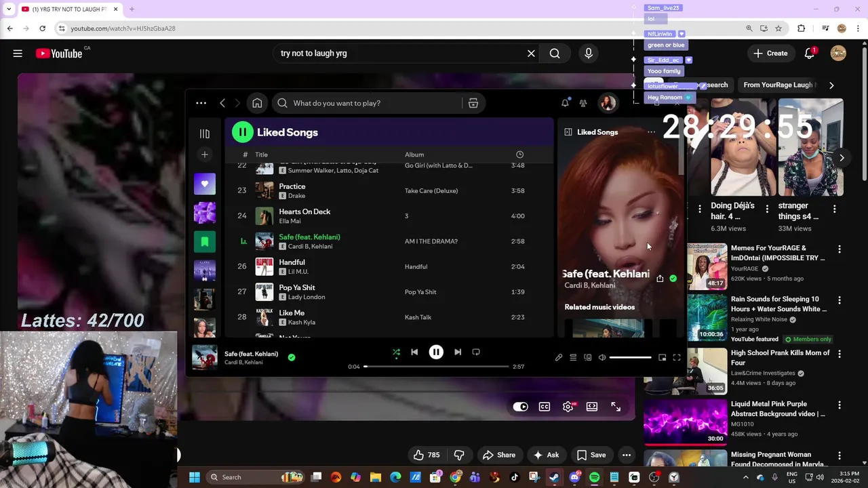
Task: Click Spotify playback progress bar
Action: coord(436,367)
